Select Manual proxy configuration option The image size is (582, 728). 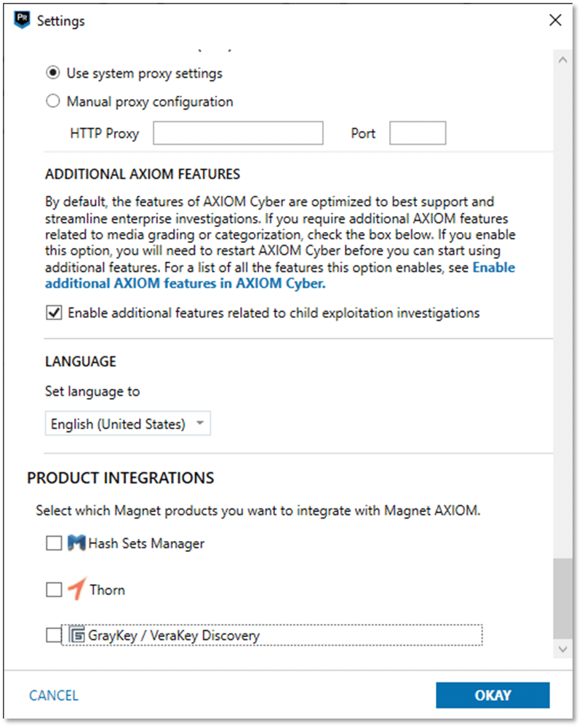pyautogui.click(x=53, y=101)
